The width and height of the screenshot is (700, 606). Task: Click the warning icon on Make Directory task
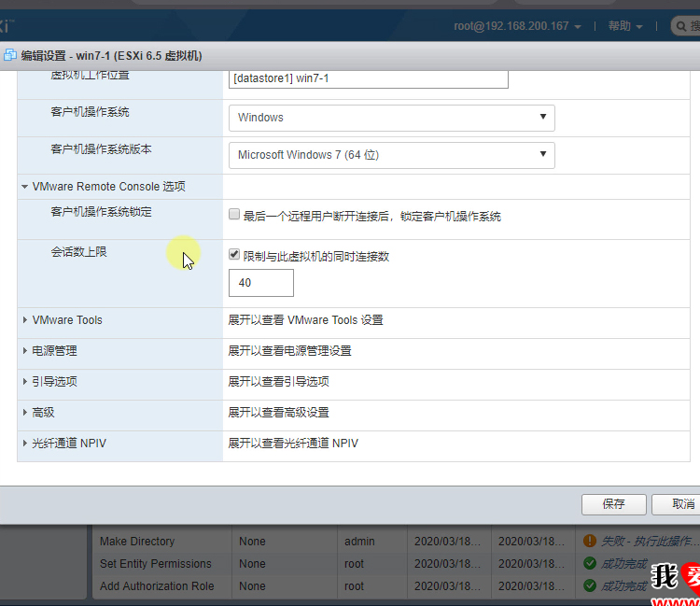click(x=589, y=541)
